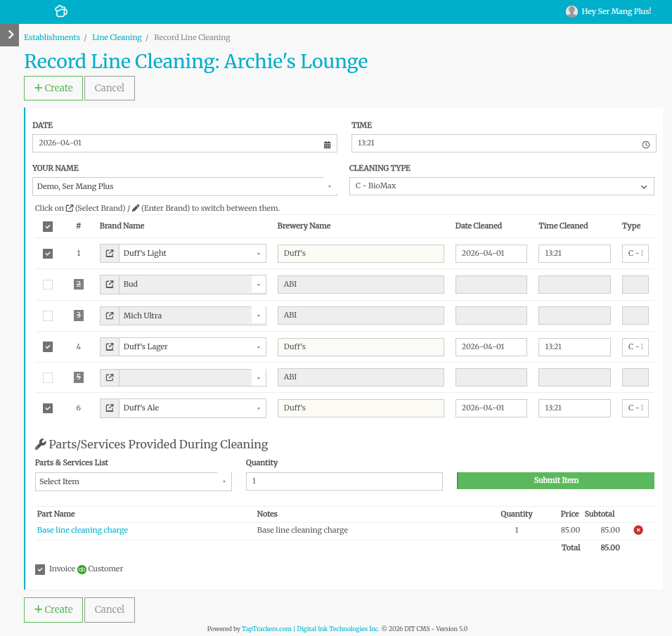Click the Duff's brewery field on line 6
Screen dimensions: 672x636
tap(361, 408)
